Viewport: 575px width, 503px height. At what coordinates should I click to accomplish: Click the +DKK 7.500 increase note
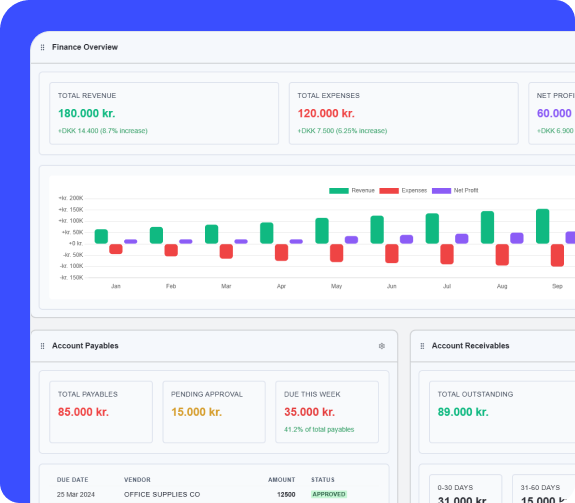[x=342, y=131]
